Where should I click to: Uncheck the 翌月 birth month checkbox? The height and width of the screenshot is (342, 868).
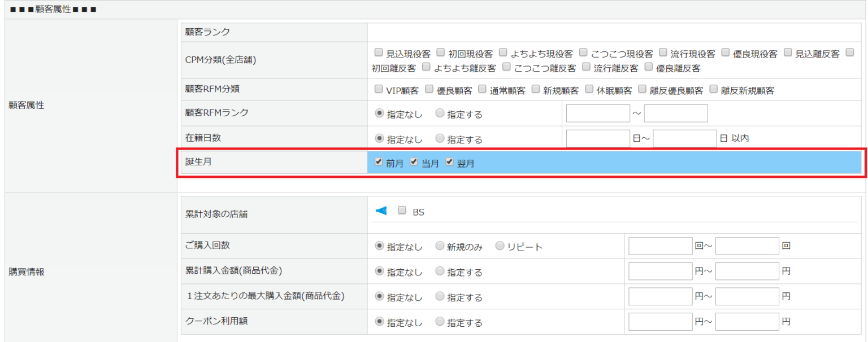pos(449,162)
